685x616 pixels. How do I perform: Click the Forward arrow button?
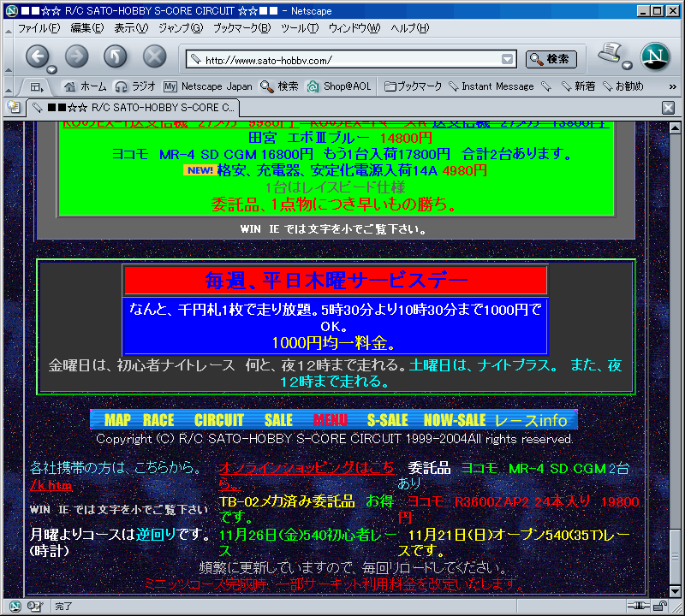pyautogui.click(x=76, y=56)
